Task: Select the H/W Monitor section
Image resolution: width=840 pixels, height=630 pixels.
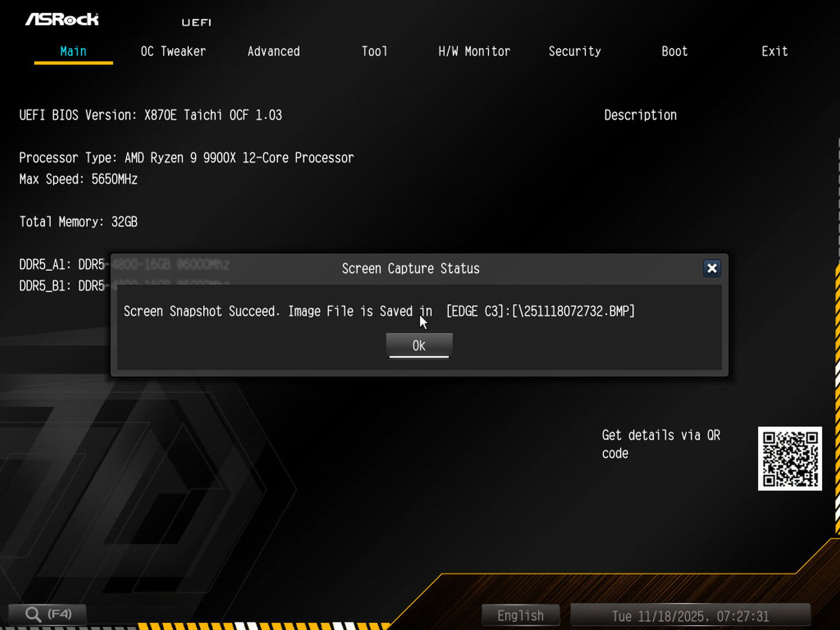Action: 474,51
